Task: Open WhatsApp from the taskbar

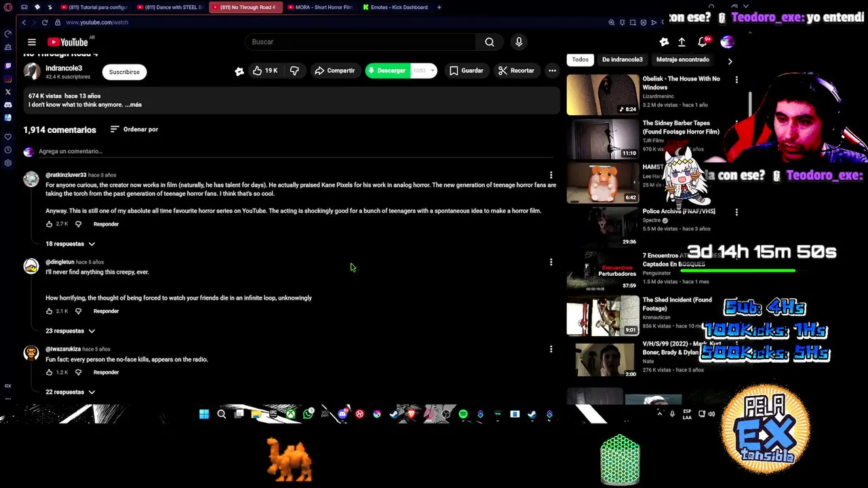Action: (x=308, y=413)
